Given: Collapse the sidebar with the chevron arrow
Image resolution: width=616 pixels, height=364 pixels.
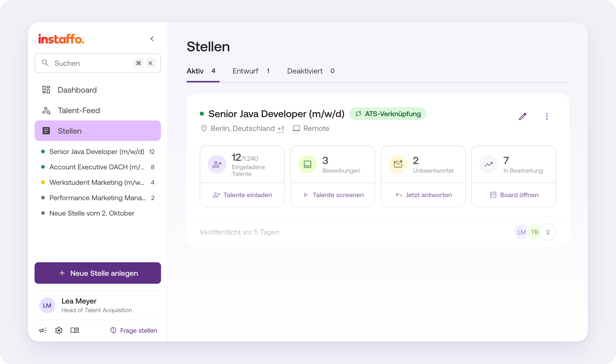Looking at the screenshot, I should [152, 39].
